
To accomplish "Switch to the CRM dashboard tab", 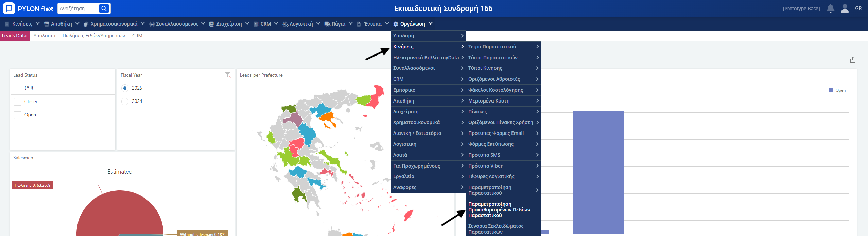I will click(137, 36).
